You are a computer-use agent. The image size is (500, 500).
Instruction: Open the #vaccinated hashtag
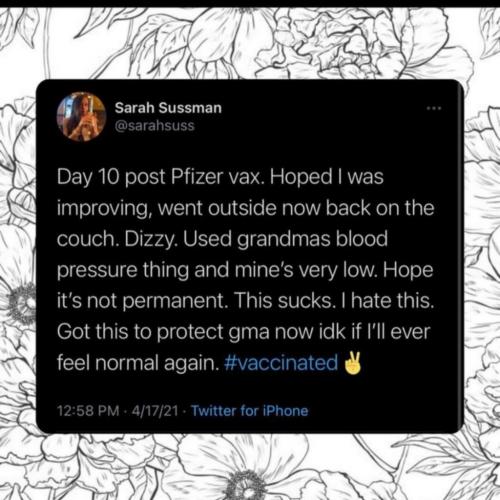pos(281,363)
